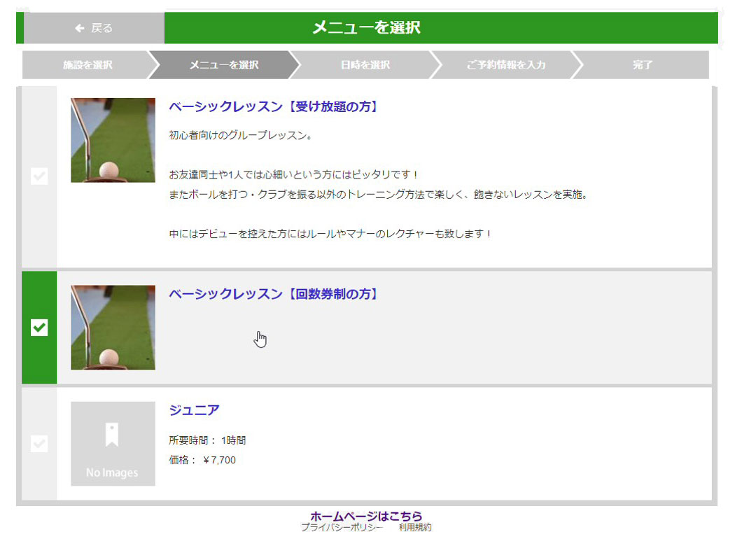The image size is (735, 560).
Task: Click the golf photo for the 受け放題 lesson
Action: tap(113, 140)
